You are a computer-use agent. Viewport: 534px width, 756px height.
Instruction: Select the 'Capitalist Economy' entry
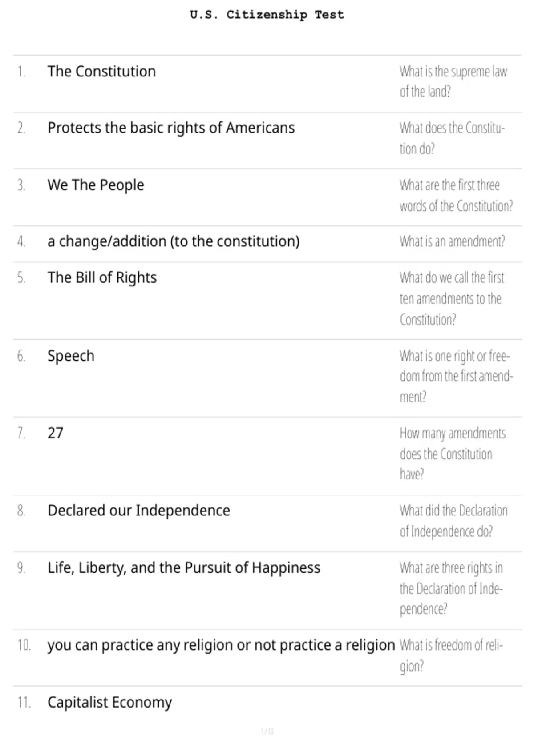pos(109,703)
